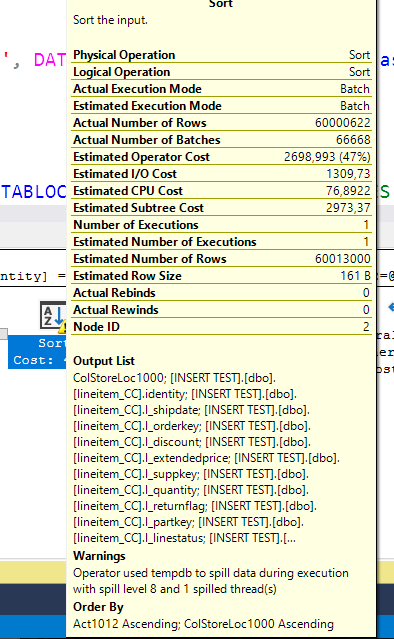Image resolution: width=394 pixels, height=639 pixels.
Task: Click 'Actual Execution Mode' property
Action: (x=137, y=89)
